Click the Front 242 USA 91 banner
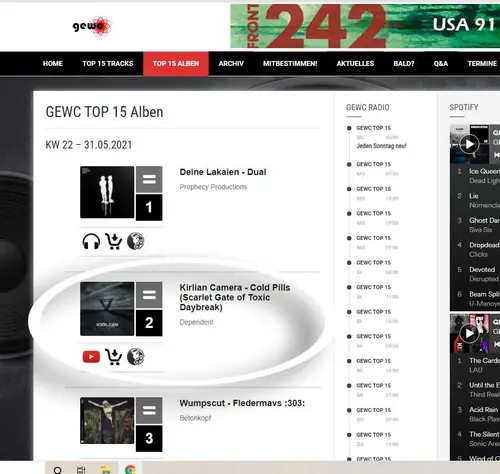Image resolution: width=500 pixels, height=474 pixels. (365, 26)
